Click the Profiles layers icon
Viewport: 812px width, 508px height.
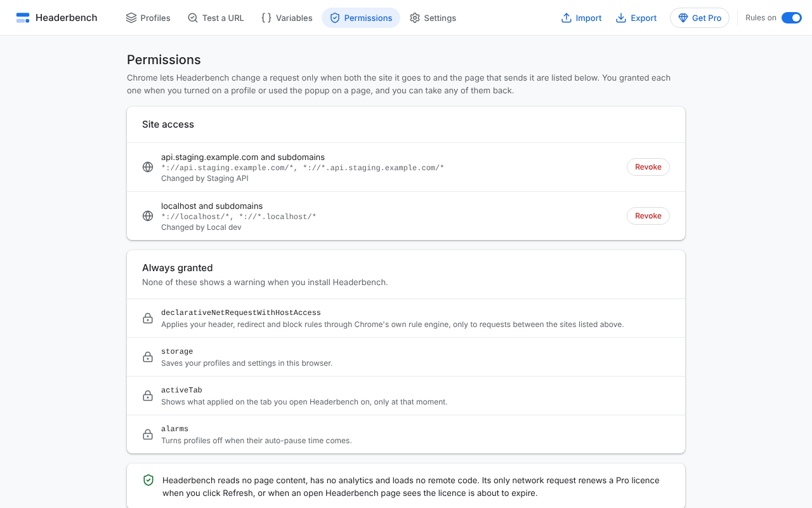click(131, 18)
